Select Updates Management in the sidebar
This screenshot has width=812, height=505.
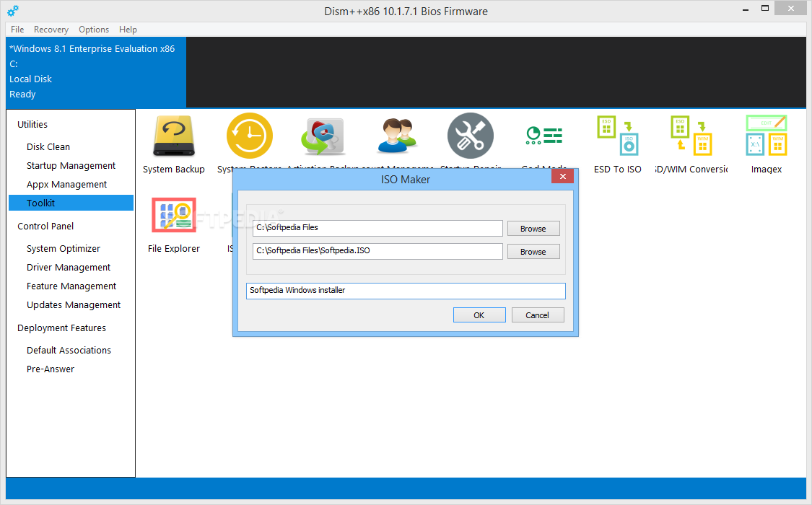click(74, 304)
